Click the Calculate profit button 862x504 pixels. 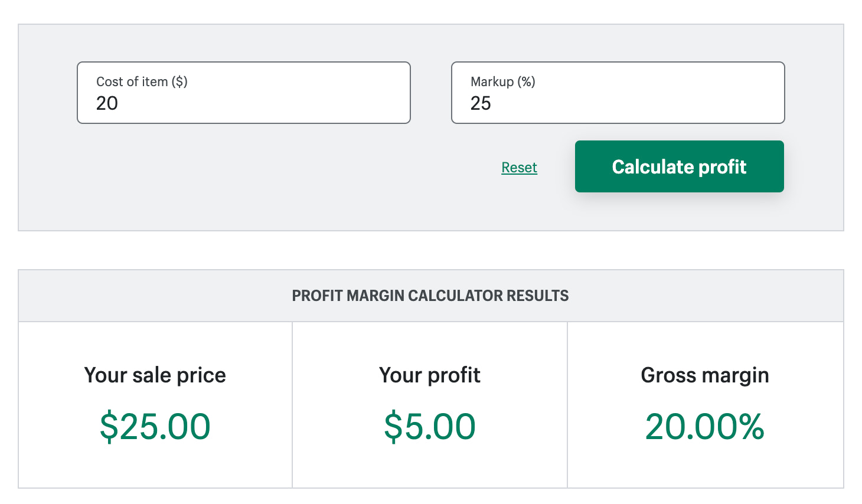(x=679, y=166)
